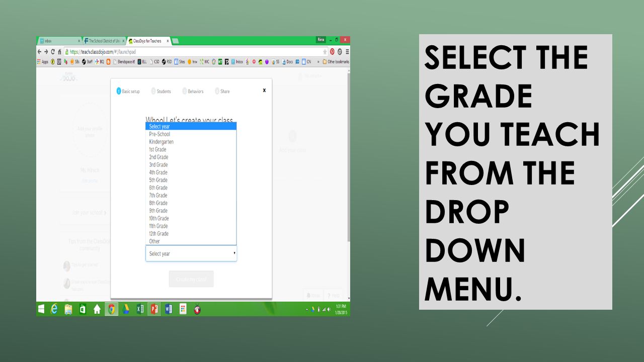The height and width of the screenshot is (362, 644).
Task: Open the Windows Store taskbar icon
Action: (83, 309)
